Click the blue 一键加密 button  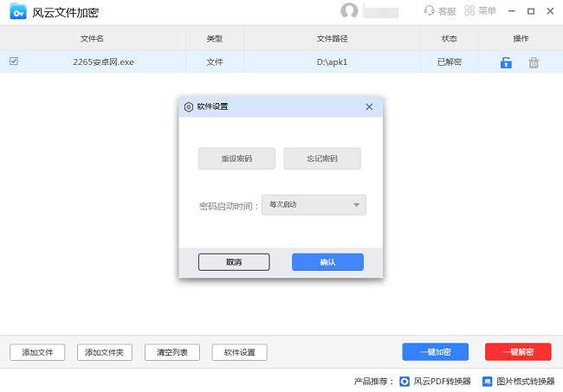tap(435, 352)
